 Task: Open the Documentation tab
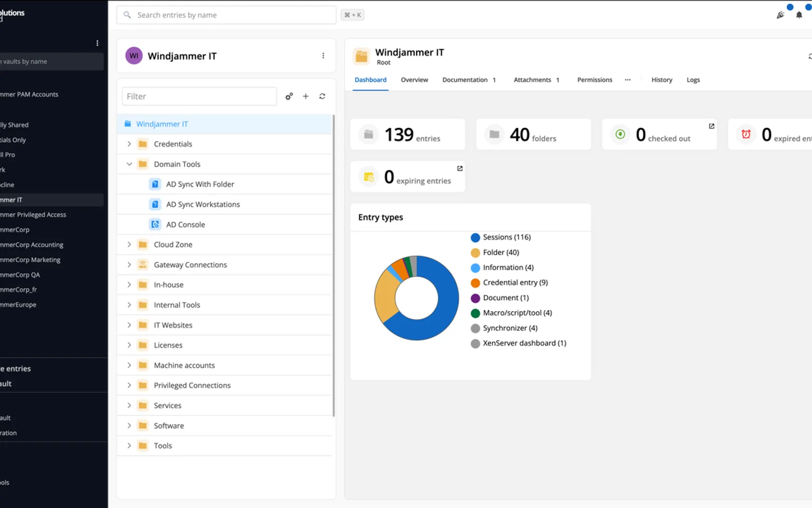click(469, 80)
